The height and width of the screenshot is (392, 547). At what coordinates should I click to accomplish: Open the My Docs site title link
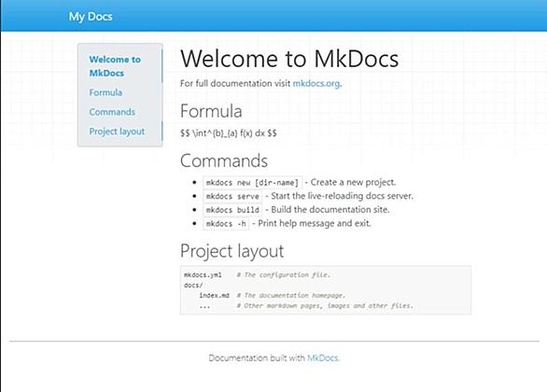coord(91,17)
